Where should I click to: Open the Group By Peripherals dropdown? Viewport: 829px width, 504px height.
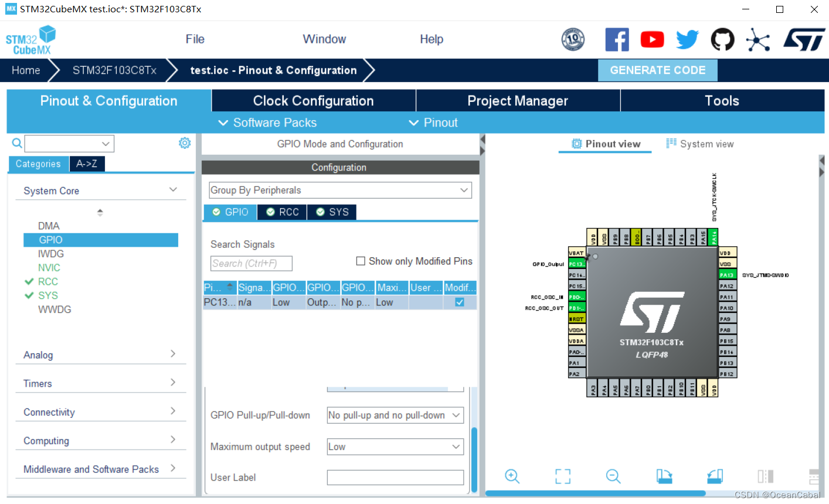pos(340,190)
